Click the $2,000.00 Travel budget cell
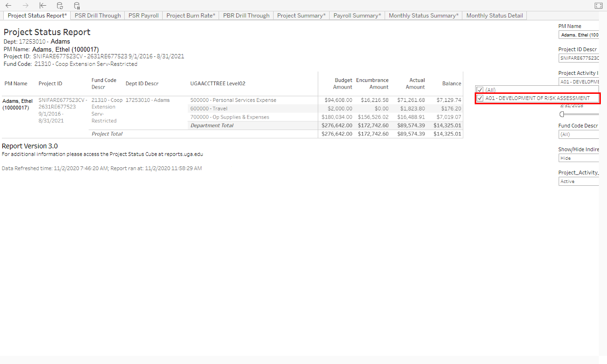 pyautogui.click(x=340, y=109)
